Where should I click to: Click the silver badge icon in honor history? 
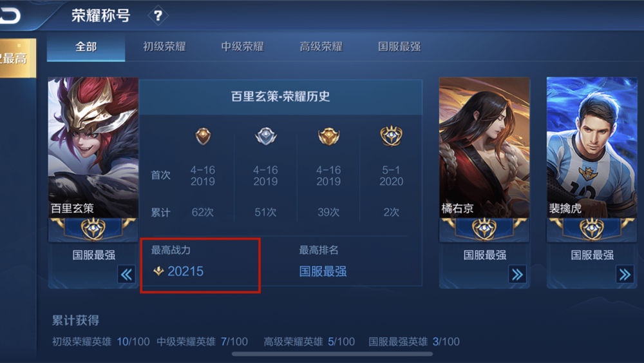point(266,136)
